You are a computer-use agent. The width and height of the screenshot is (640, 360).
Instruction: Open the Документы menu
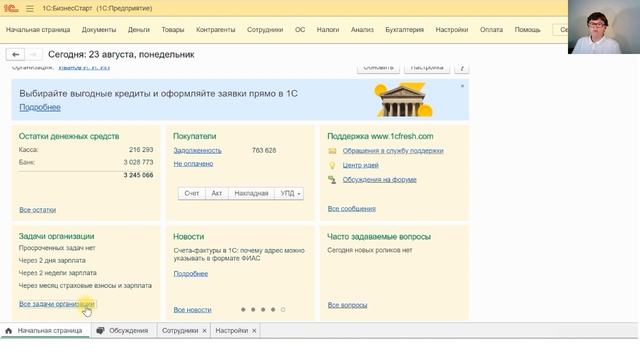tap(99, 30)
